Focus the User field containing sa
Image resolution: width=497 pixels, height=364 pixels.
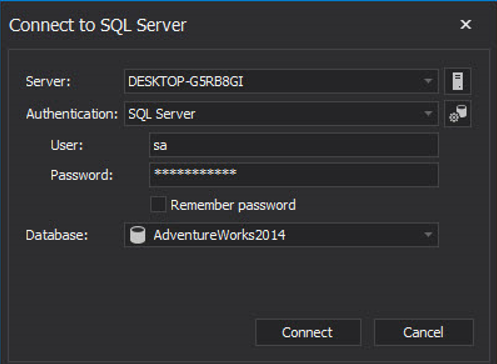point(294,145)
